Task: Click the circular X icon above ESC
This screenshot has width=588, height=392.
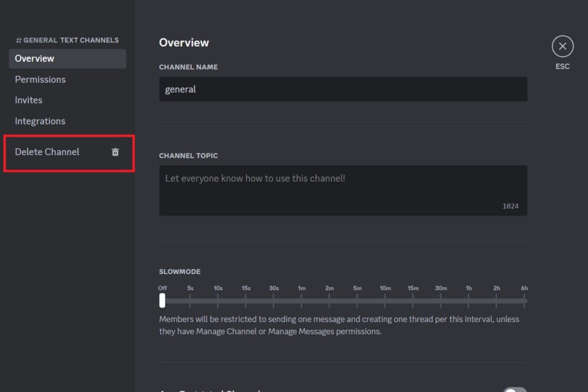Action: click(x=562, y=47)
